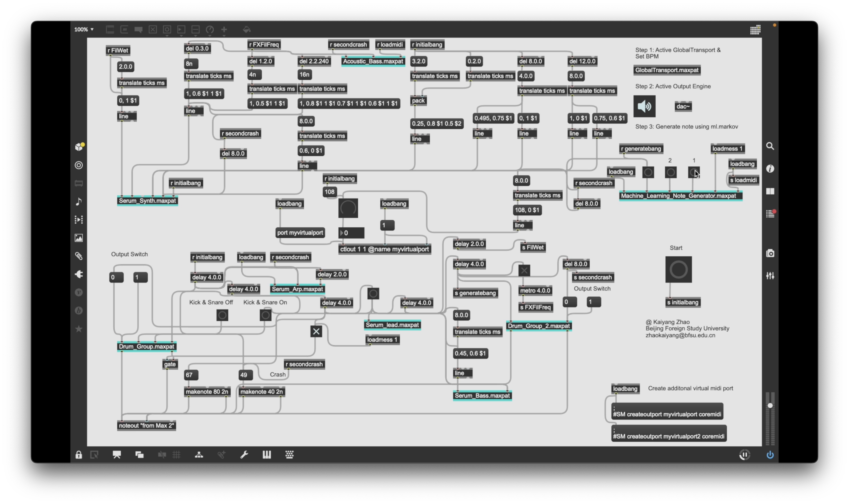This screenshot has height=504, width=849.
Task: Open the paperclip snippets icon in sidebar
Action: pyautogui.click(x=79, y=256)
